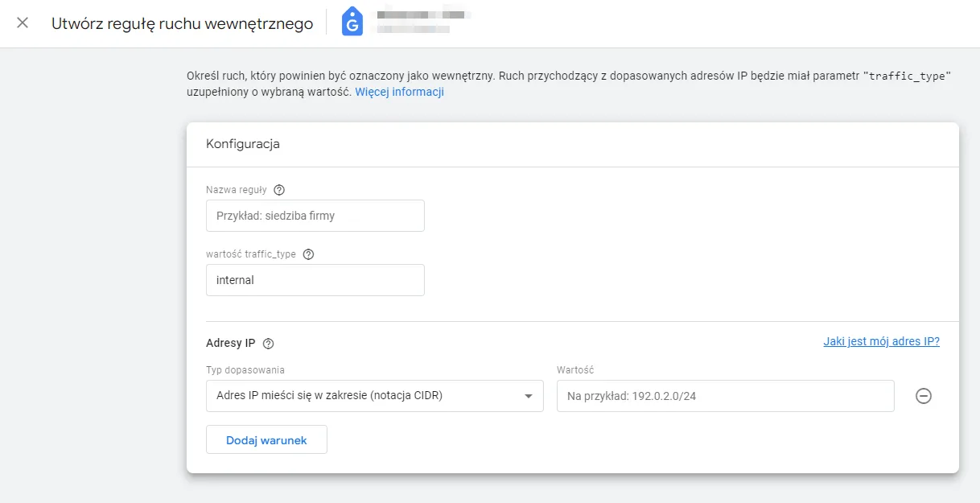Open help icon next to Adresy IP
Image resolution: width=980 pixels, height=503 pixels.
click(x=269, y=344)
